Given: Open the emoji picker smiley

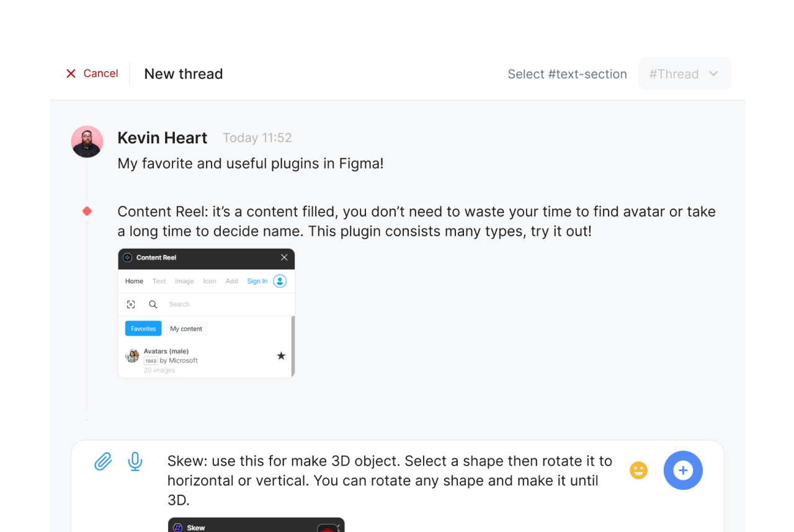Looking at the screenshot, I should (x=638, y=470).
